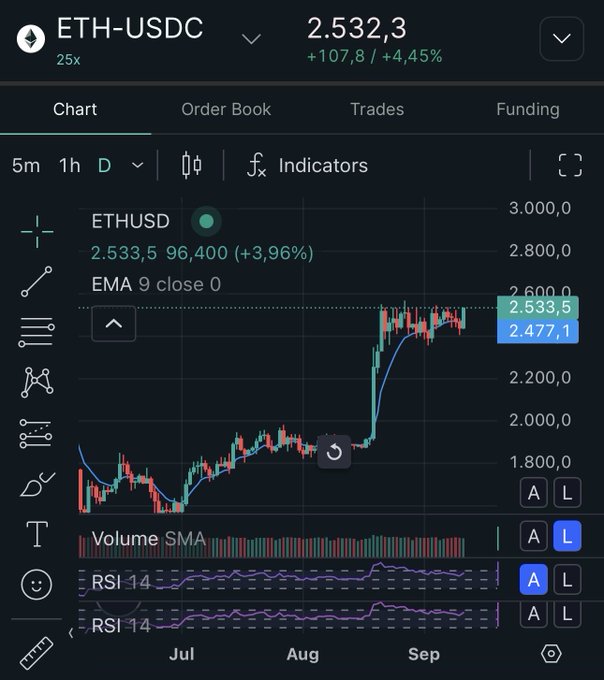Expand the top-right market details chevron
Screen dimensions: 604x680
(x=562, y=39)
